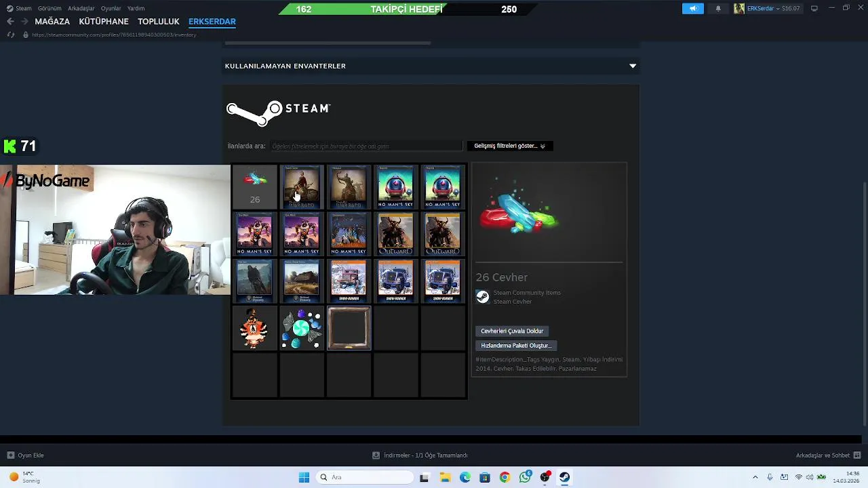
Task: Select the Warband horseman trading card
Action: (302, 186)
